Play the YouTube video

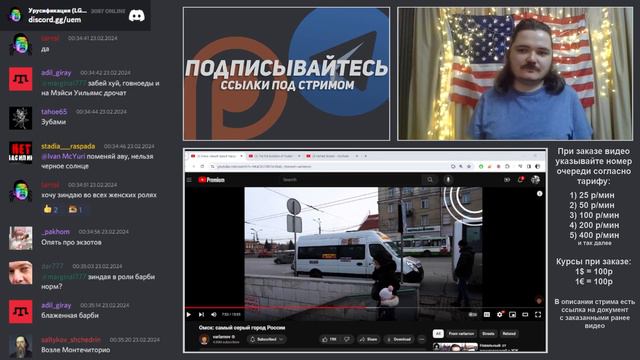[x=189, y=314]
